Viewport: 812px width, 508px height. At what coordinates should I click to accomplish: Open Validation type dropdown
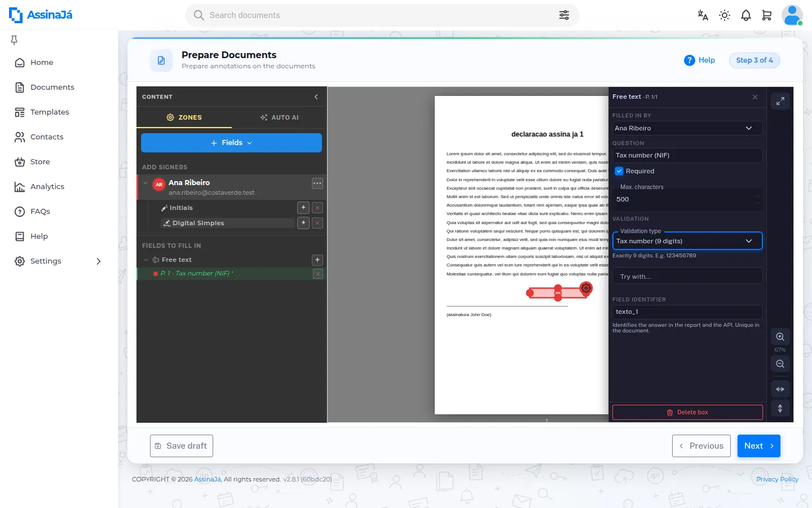(687, 241)
